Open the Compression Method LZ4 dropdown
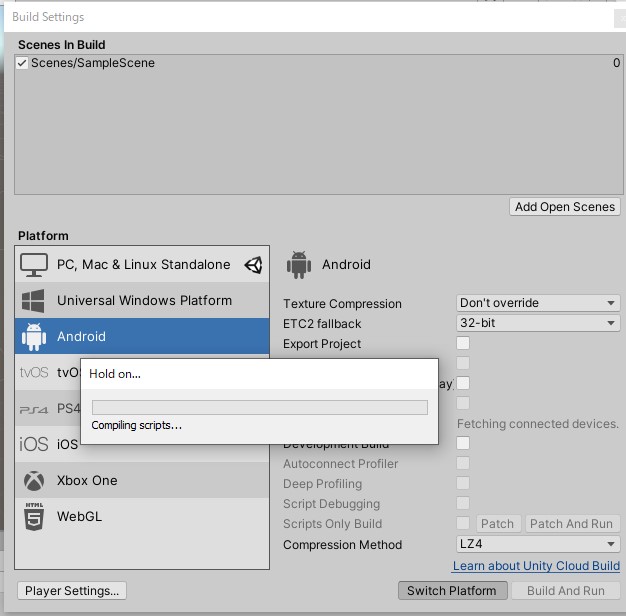 pyautogui.click(x=538, y=544)
